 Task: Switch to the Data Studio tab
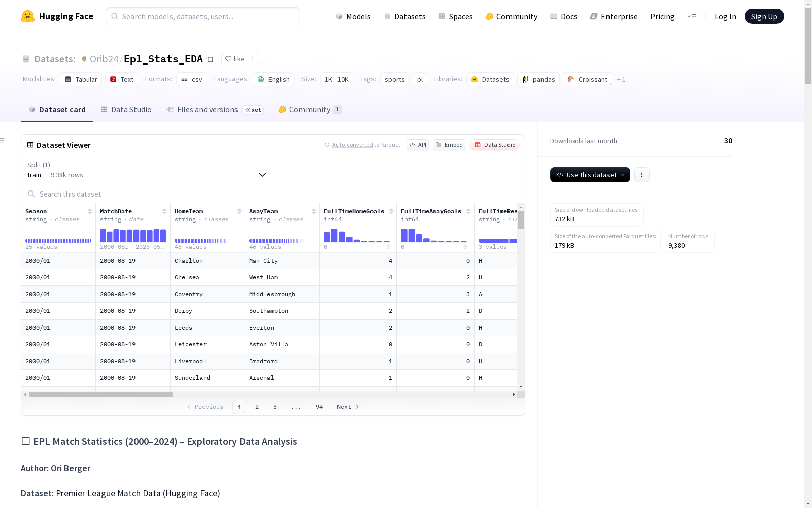(126, 110)
